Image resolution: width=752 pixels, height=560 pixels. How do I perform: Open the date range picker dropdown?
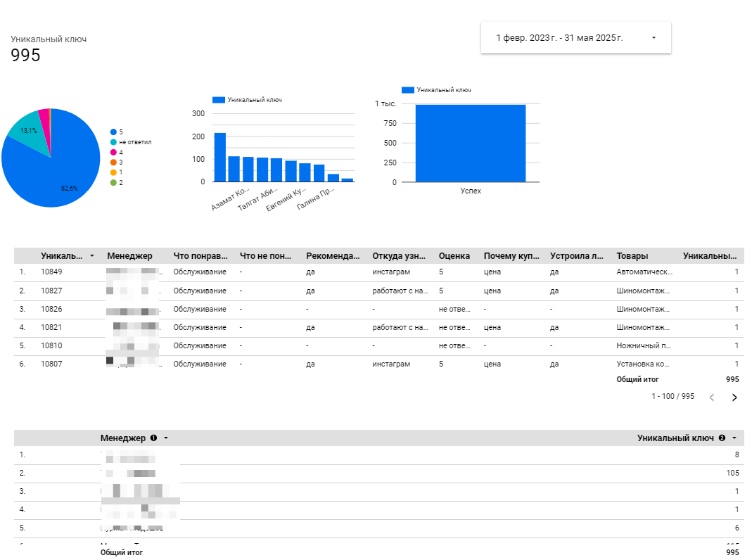[654, 38]
